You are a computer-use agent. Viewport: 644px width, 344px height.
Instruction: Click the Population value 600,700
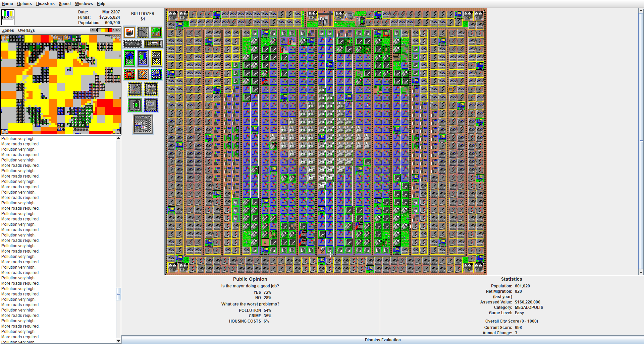[112, 23]
